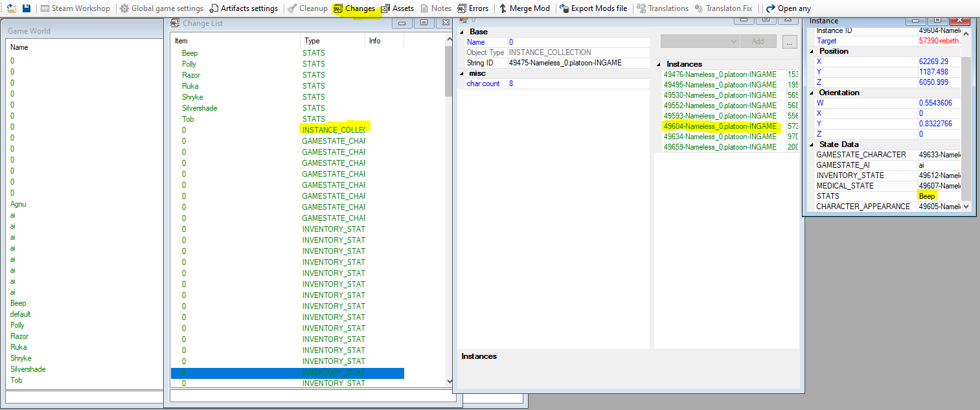Select instance 49476-Nameless_0.platoon-INGAME
980x410 pixels.
720,74
